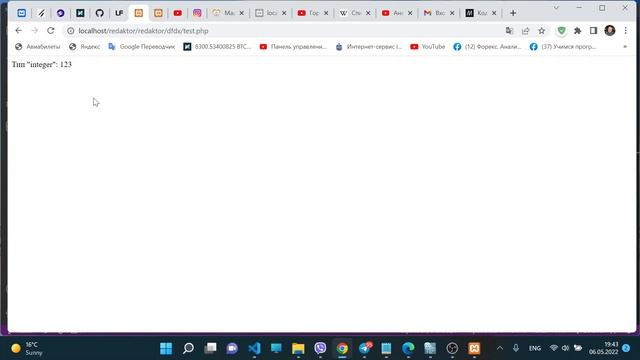Close the Gmail tab

click(452, 13)
